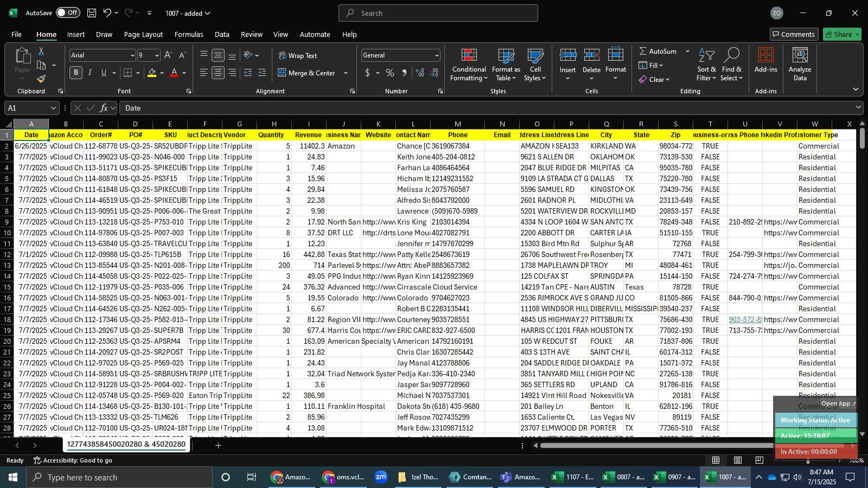Open the File menu
This screenshot has height=488, width=868.
point(17,34)
